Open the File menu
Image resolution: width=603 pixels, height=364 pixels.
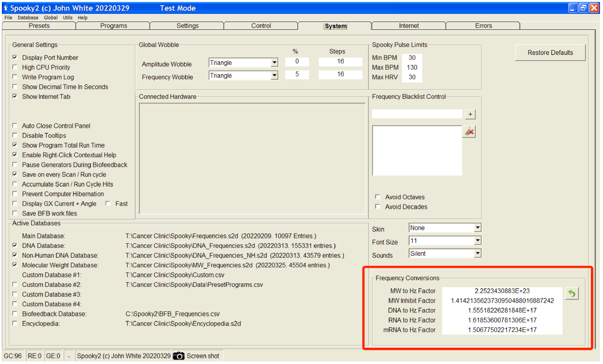point(8,18)
